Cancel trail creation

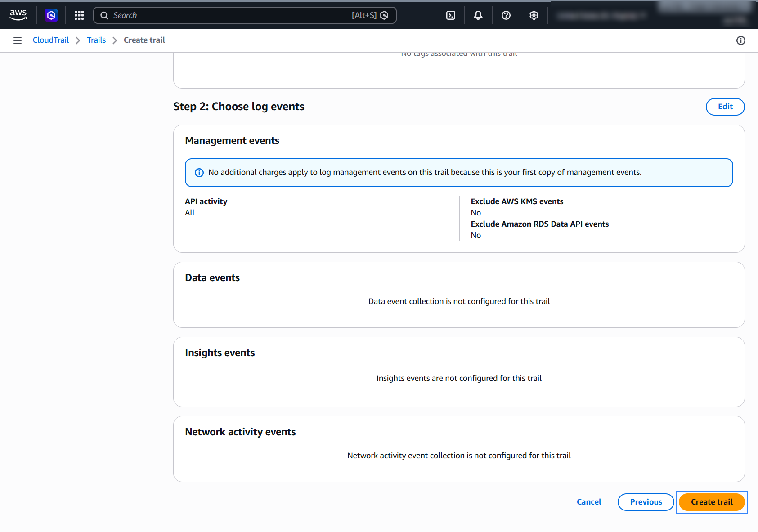[589, 502]
